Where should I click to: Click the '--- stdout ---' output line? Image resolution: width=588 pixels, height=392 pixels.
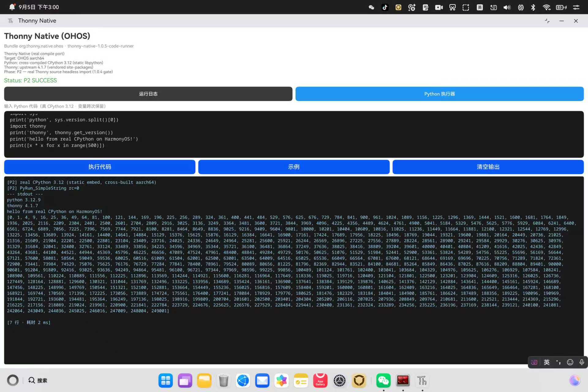(25, 194)
